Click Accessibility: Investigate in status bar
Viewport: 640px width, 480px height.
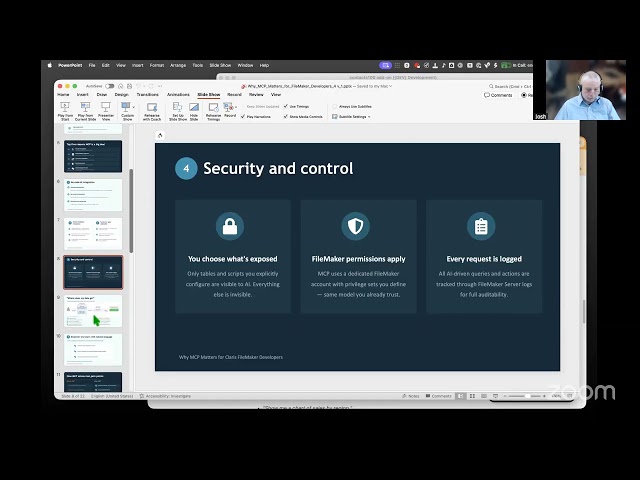165,396
